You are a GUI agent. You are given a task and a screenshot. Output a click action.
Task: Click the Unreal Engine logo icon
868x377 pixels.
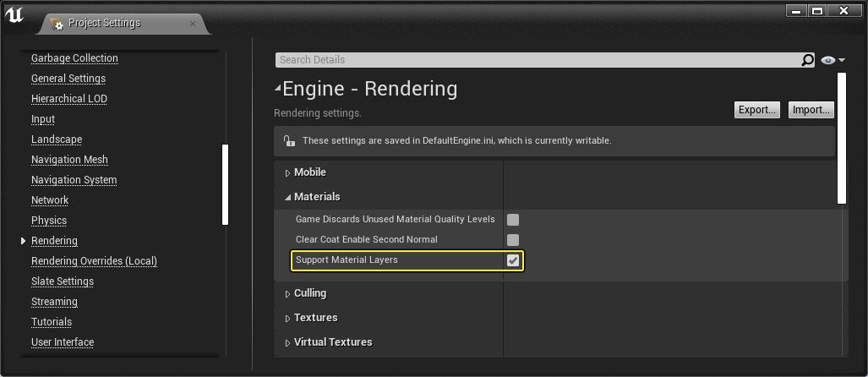coord(15,15)
